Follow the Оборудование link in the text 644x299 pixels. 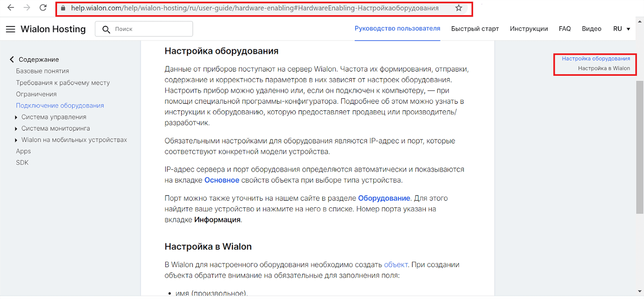[384, 198]
